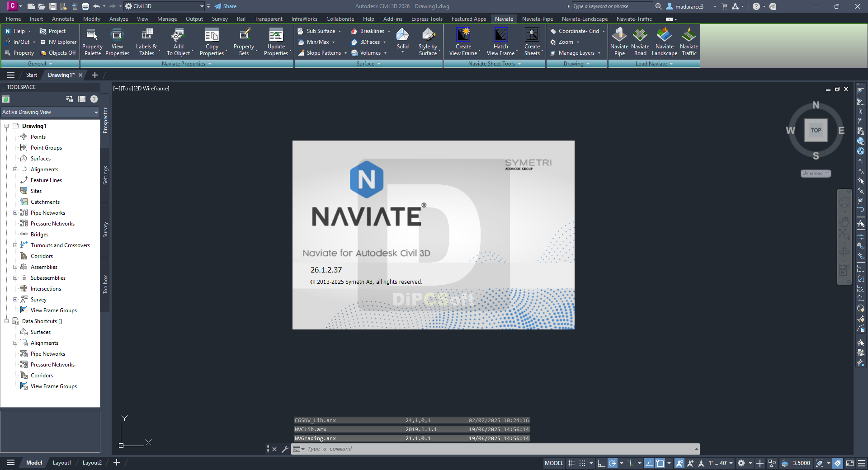The height and width of the screenshot is (470, 868).
Task: Switch to the Home ribbon tab
Action: [13, 19]
